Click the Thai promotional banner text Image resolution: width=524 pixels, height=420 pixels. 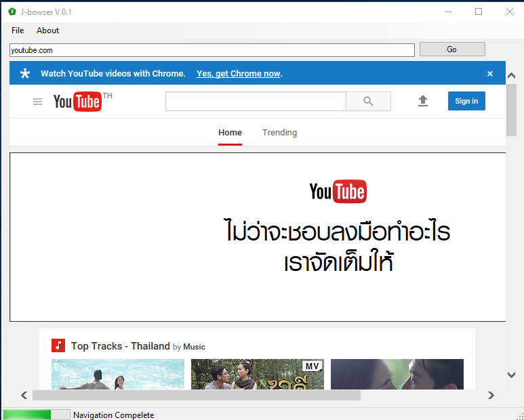tap(338, 245)
